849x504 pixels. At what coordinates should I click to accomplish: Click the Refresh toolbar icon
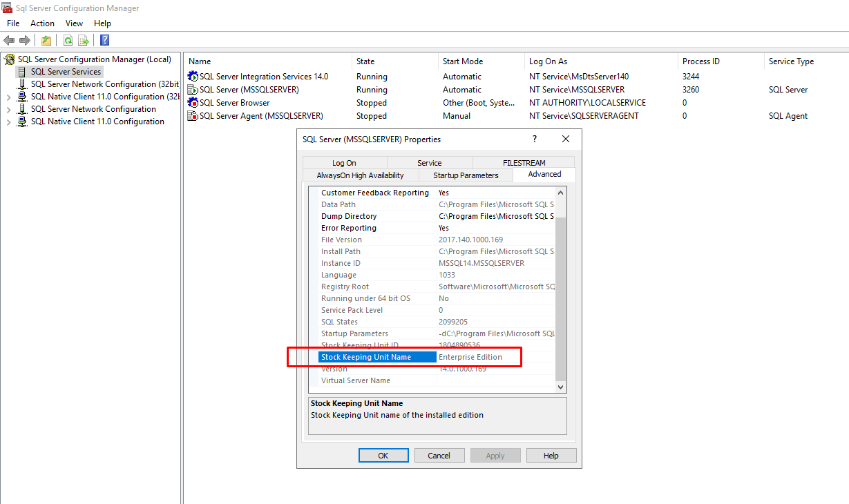pyautogui.click(x=68, y=40)
